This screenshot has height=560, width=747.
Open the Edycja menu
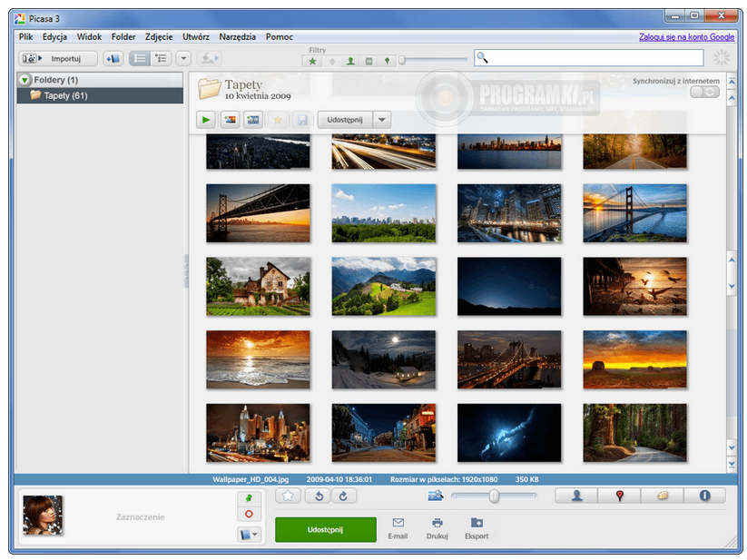point(54,36)
